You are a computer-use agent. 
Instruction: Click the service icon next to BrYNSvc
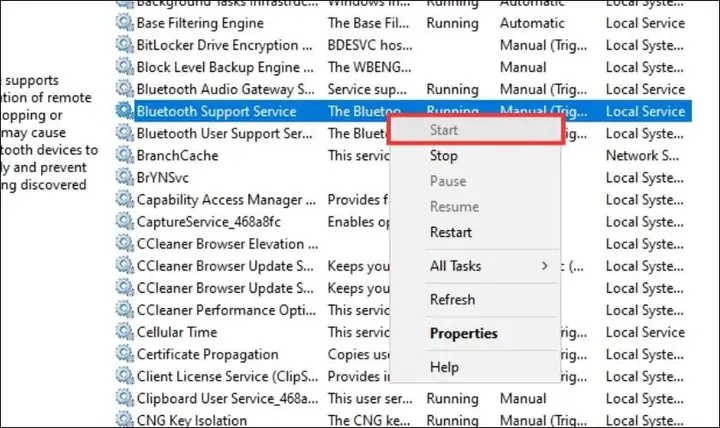tap(124, 177)
